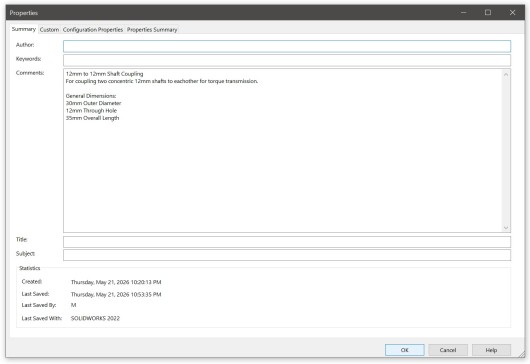Image resolution: width=530 pixels, height=364 pixels.
Task: Click into the Keywords input field
Action: pyautogui.click(x=287, y=60)
